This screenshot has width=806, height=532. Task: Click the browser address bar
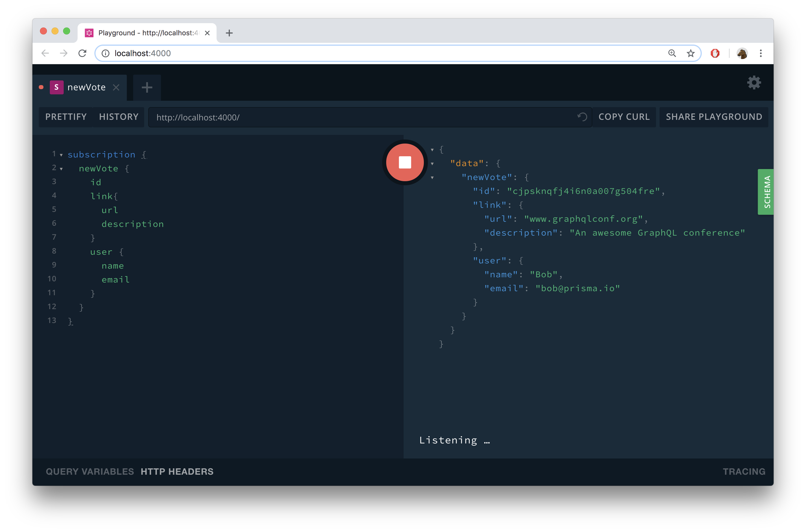tap(398, 53)
